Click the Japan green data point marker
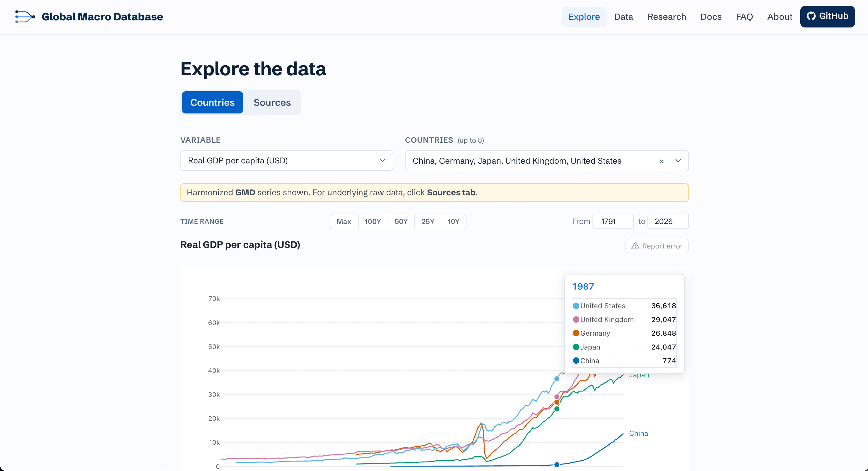The width and height of the screenshot is (868, 471). tap(557, 409)
